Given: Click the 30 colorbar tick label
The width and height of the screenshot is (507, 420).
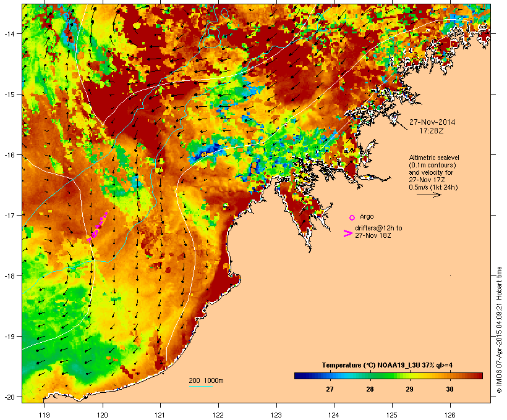Looking at the screenshot, I should 449,389.
